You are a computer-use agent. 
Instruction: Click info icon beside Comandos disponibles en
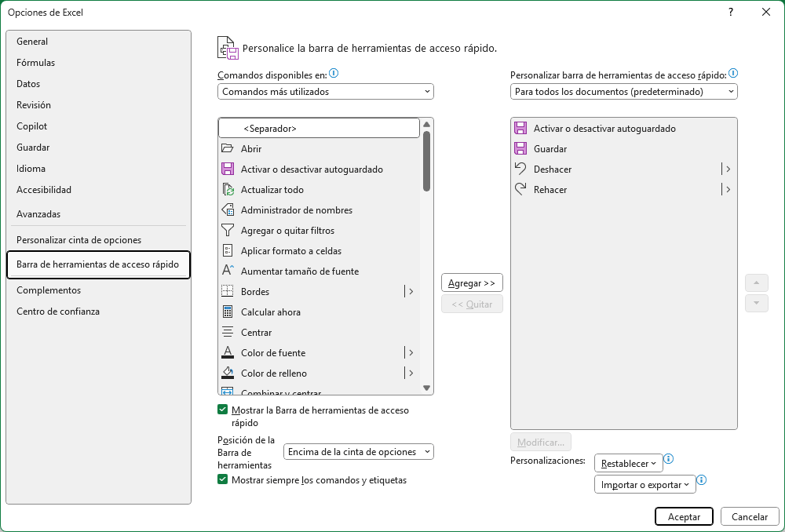(x=334, y=74)
